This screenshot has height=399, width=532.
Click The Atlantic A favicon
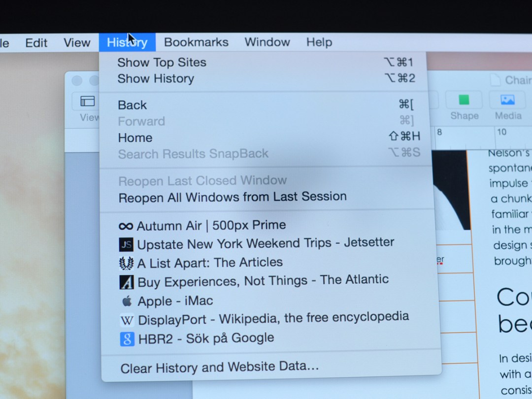point(127,282)
